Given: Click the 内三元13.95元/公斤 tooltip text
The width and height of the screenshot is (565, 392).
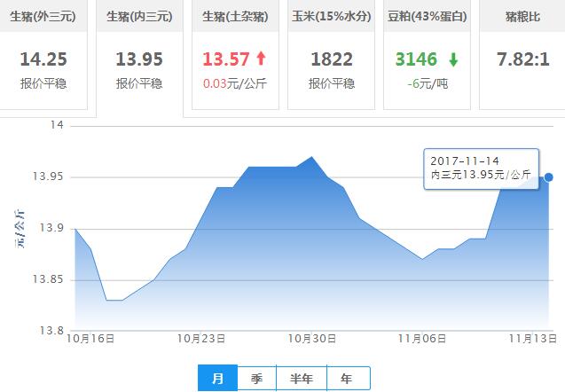Looking at the screenshot, I should [481, 175].
